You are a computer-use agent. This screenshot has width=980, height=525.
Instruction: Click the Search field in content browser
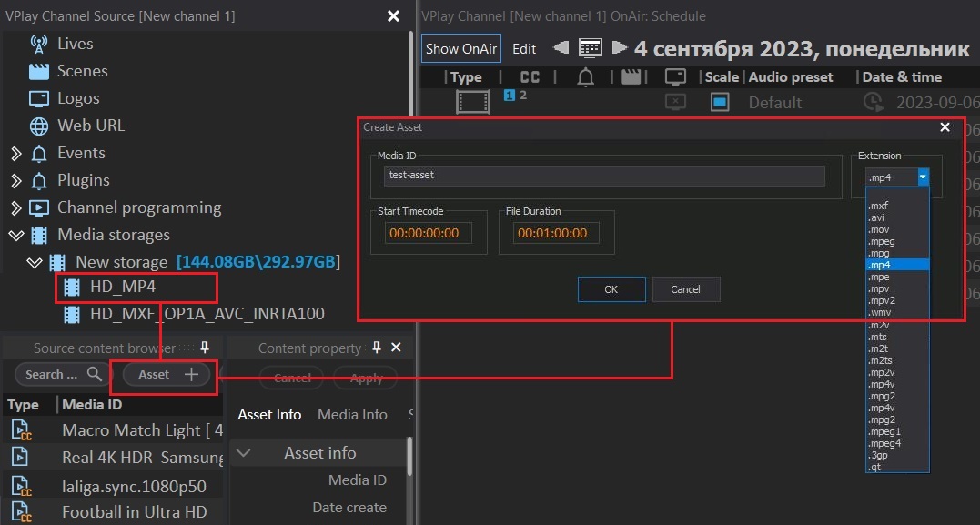point(63,374)
